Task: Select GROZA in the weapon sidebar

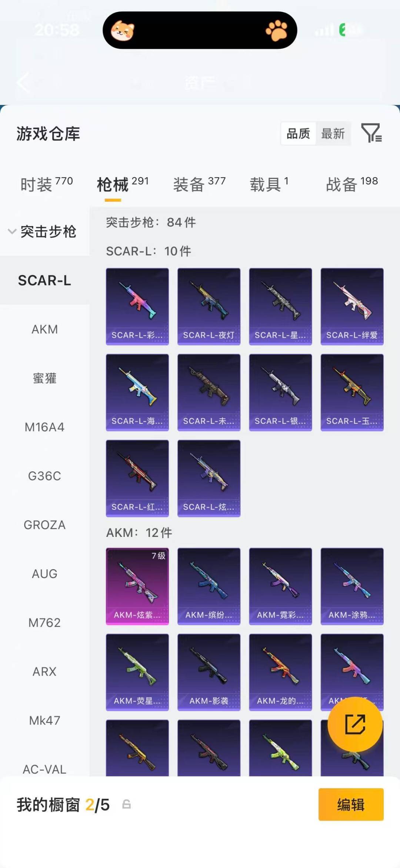Action: 45,525
